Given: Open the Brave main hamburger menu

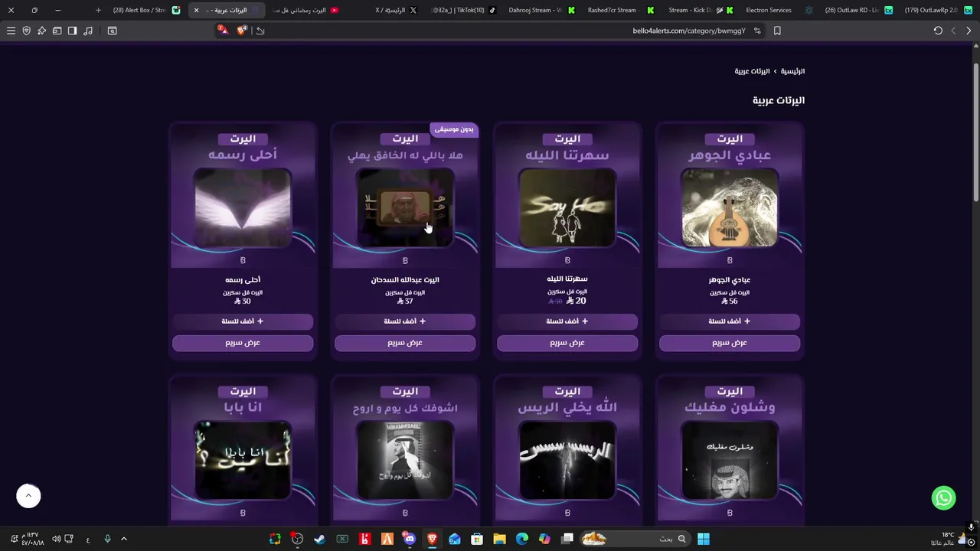Looking at the screenshot, I should coord(11,31).
